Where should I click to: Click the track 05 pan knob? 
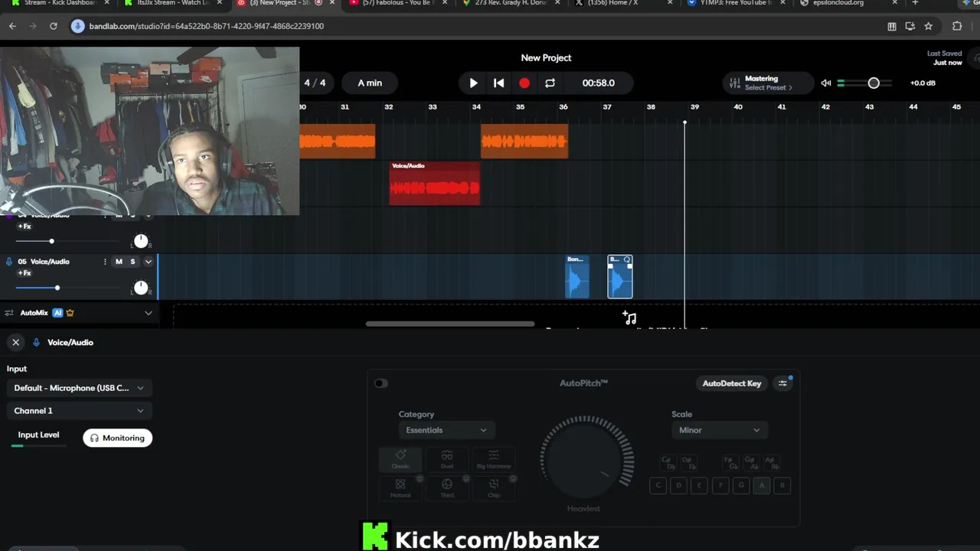click(x=141, y=288)
